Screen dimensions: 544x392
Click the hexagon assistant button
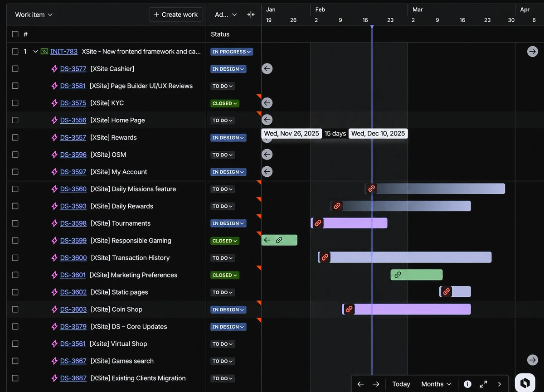coord(525,383)
